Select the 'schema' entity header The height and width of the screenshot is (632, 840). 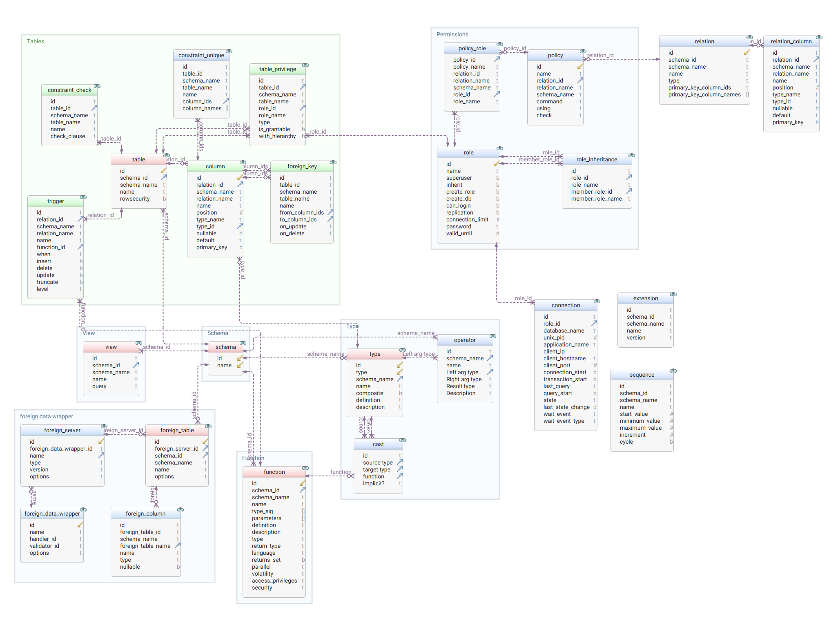click(x=226, y=347)
